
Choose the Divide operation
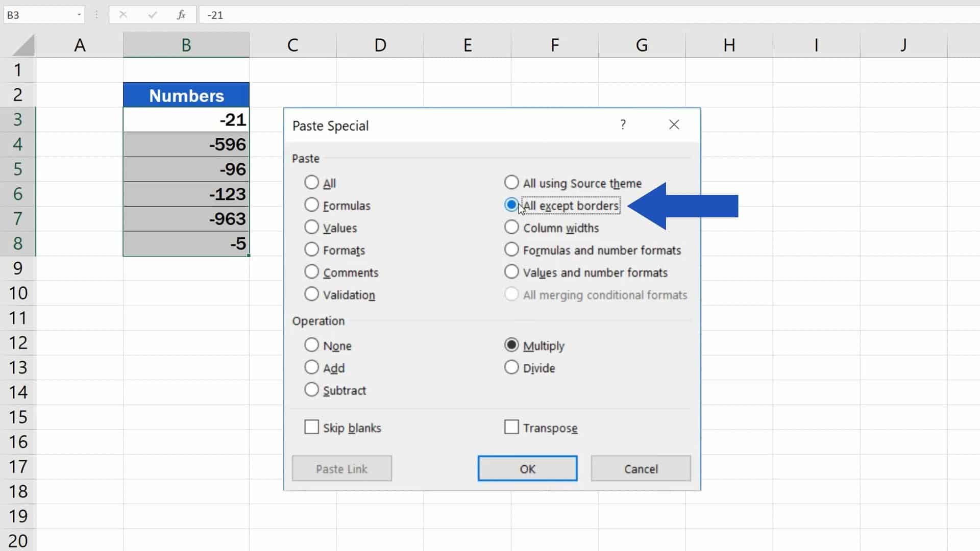coord(511,368)
